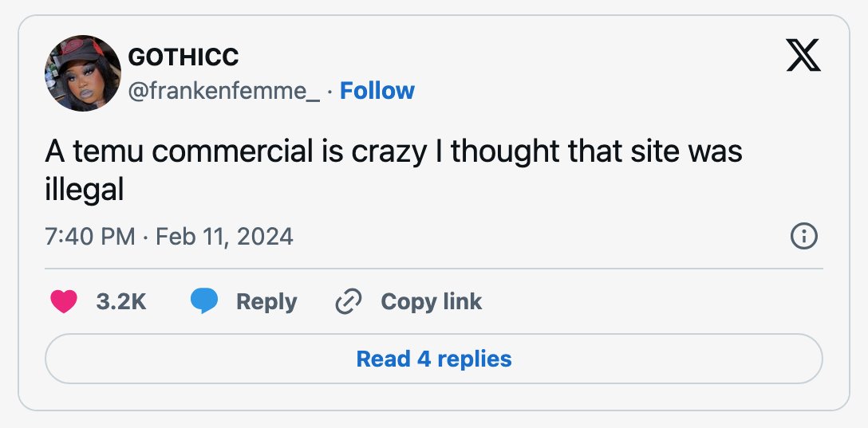Click the Read 4 replies button
The width and height of the screenshot is (868, 428).
click(x=434, y=359)
